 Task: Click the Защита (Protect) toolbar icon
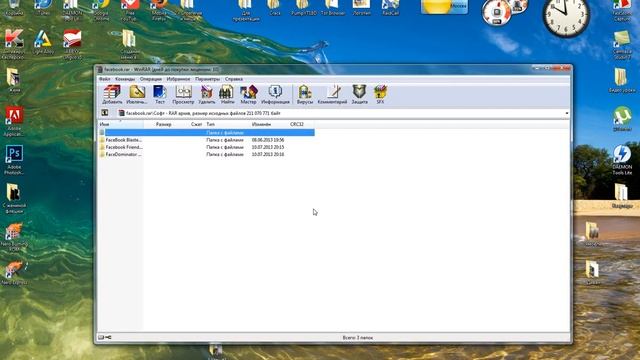pyautogui.click(x=360, y=95)
